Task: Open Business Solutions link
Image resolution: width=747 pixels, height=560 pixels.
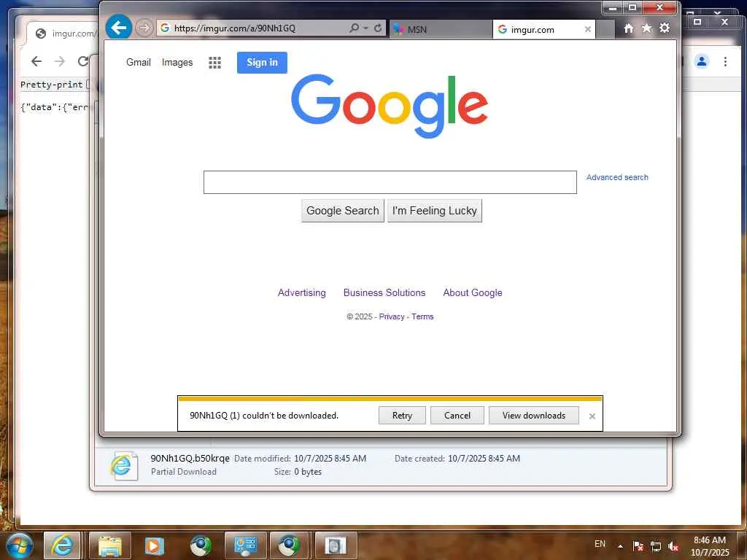Action: coord(384,293)
